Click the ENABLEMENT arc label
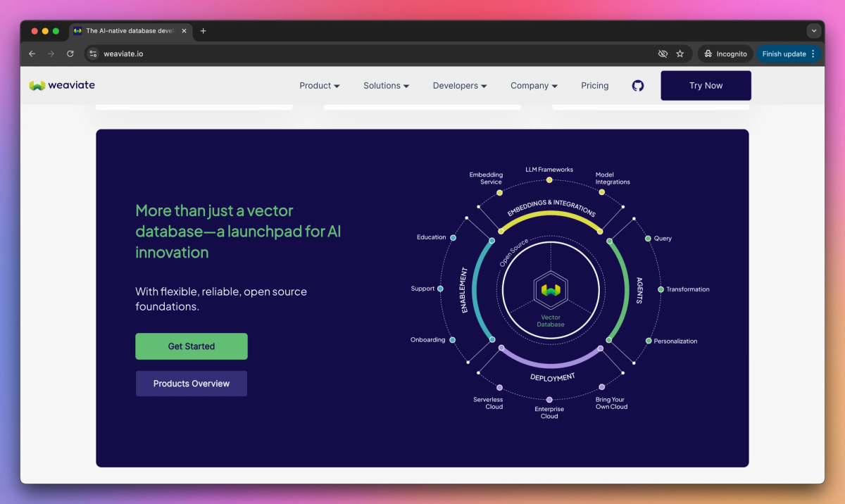The height and width of the screenshot is (504, 845). click(464, 289)
